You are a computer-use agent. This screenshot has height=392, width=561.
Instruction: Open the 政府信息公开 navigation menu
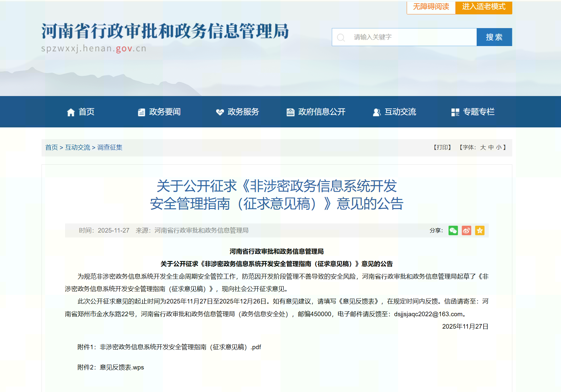[321, 112]
